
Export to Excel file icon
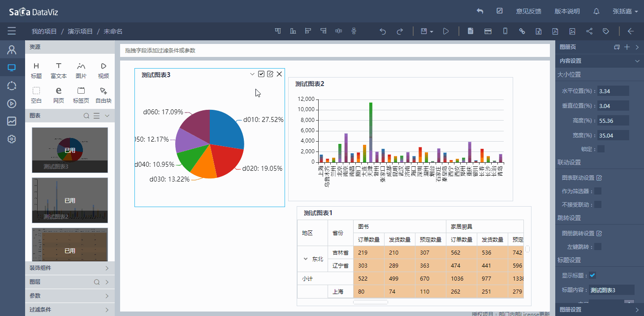pyautogui.click(x=539, y=31)
